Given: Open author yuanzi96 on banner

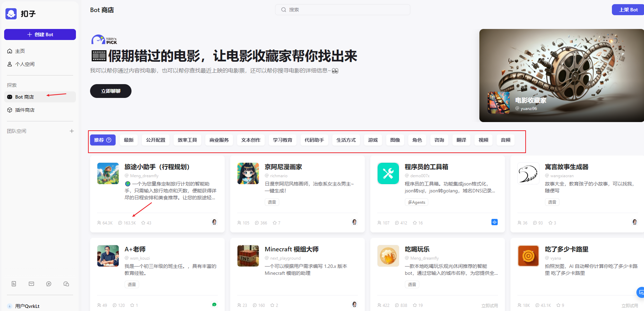Looking at the screenshot, I should point(529,109).
